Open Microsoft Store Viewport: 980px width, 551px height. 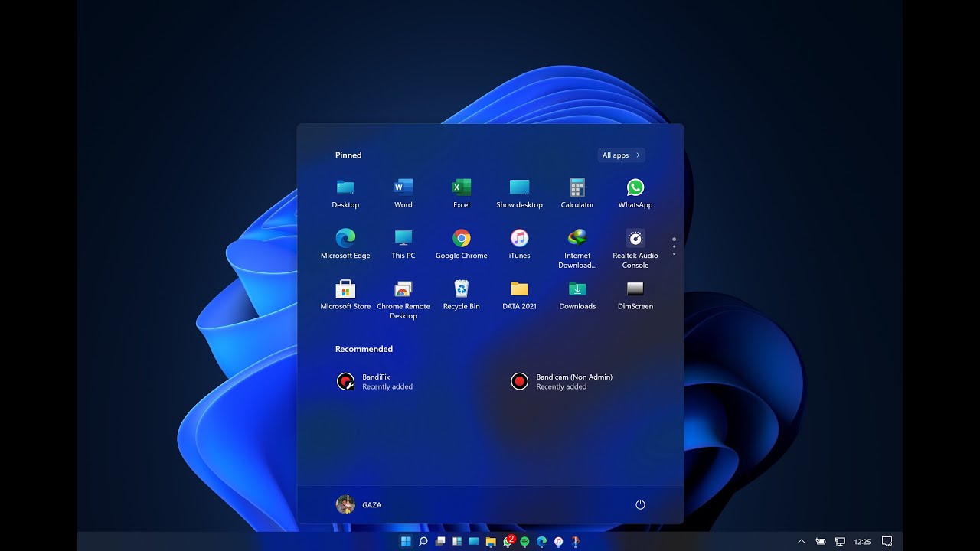point(345,295)
